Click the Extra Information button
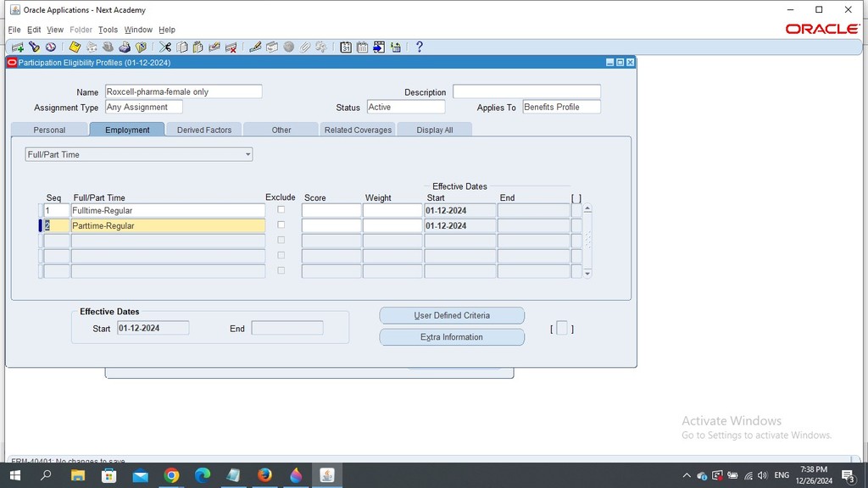The width and height of the screenshot is (868, 488). pyautogui.click(x=452, y=337)
